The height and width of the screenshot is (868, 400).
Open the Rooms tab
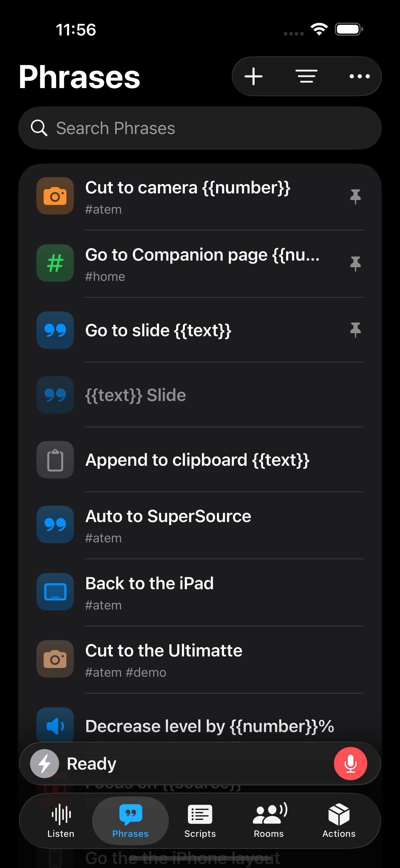tap(269, 821)
